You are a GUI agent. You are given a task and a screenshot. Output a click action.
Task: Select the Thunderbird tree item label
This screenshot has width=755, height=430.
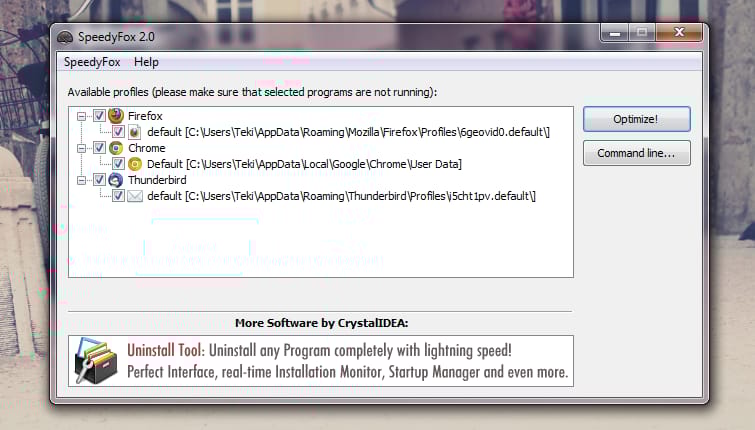coord(157,180)
